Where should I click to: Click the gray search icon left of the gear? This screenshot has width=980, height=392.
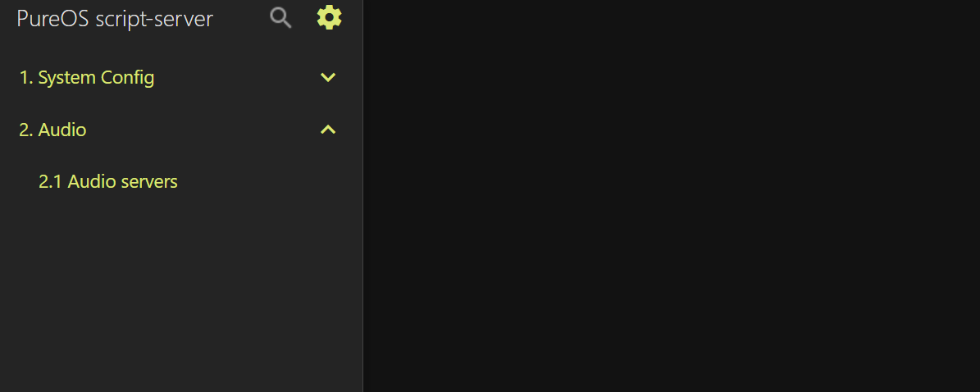pyautogui.click(x=280, y=18)
